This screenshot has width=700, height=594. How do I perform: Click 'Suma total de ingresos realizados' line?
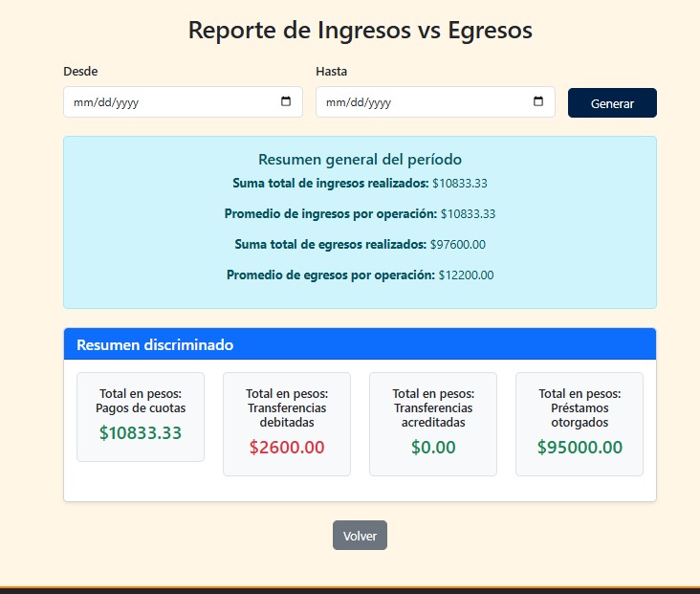360,183
